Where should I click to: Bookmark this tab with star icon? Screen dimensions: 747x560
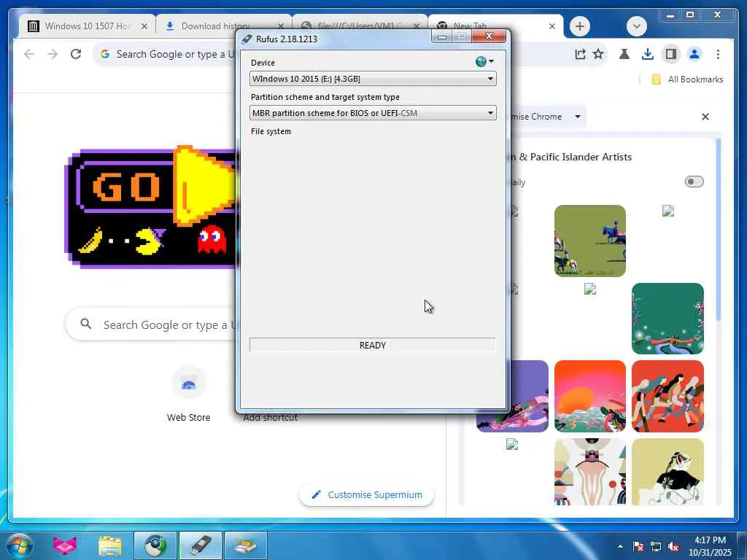tap(598, 54)
